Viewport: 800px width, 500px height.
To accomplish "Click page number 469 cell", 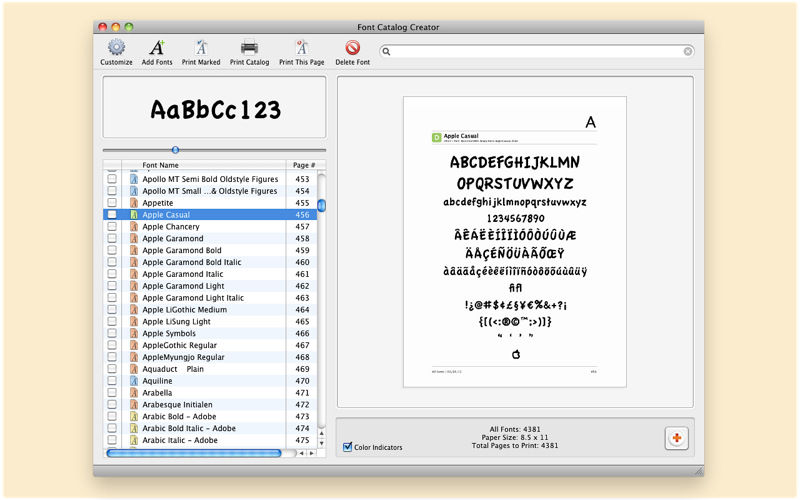I will pos(302,369).
